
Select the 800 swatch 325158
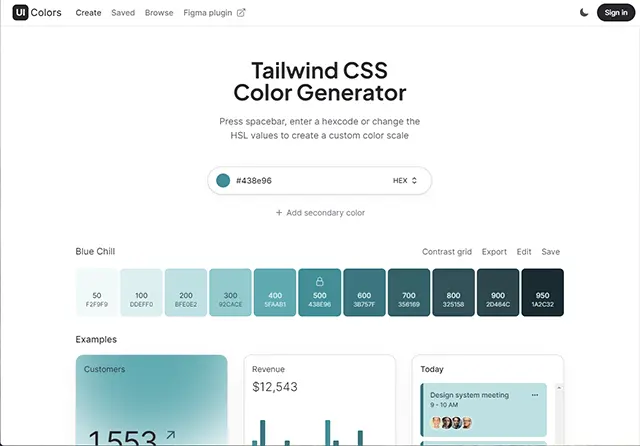point(453,292)
